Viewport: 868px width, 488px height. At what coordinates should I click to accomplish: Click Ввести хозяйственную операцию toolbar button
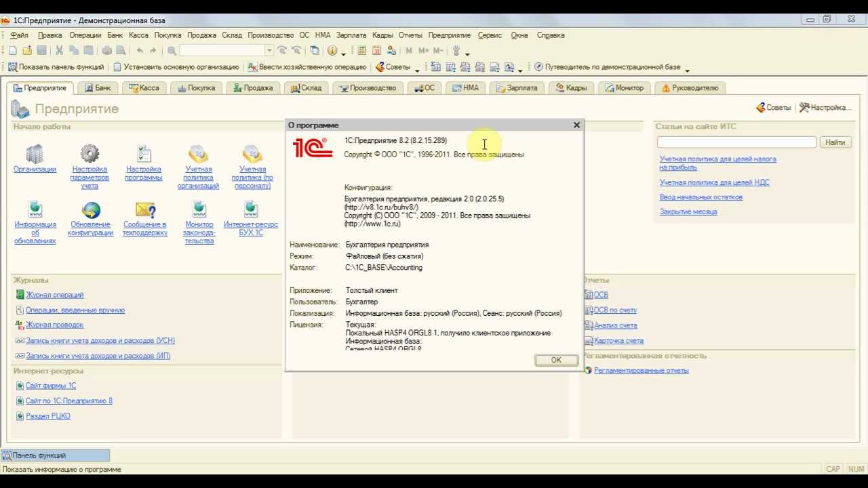pos(307,67)
